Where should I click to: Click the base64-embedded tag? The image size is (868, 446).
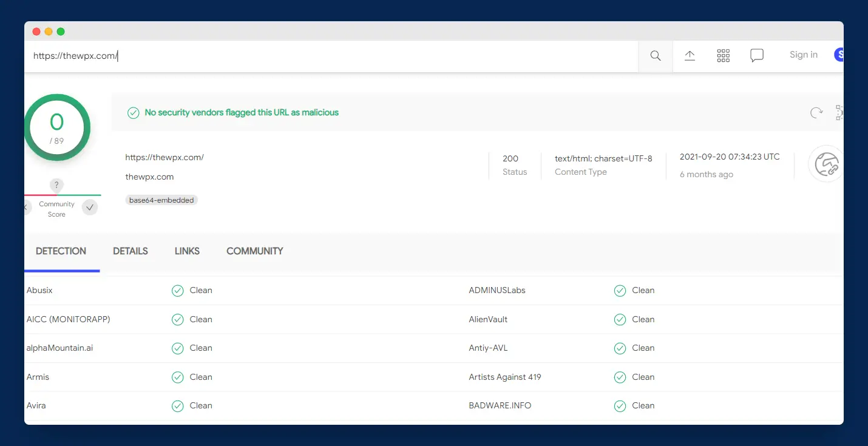[161, 200]
